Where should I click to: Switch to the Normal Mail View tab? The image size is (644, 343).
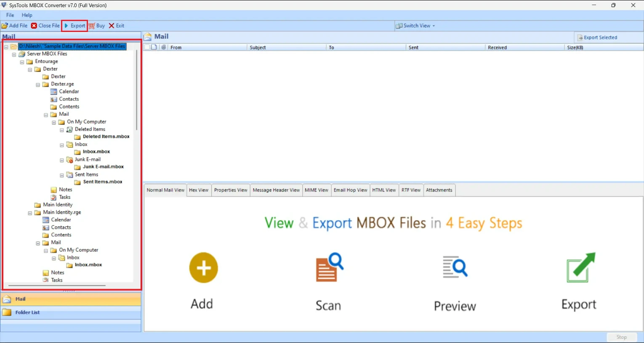coord(165,190)
